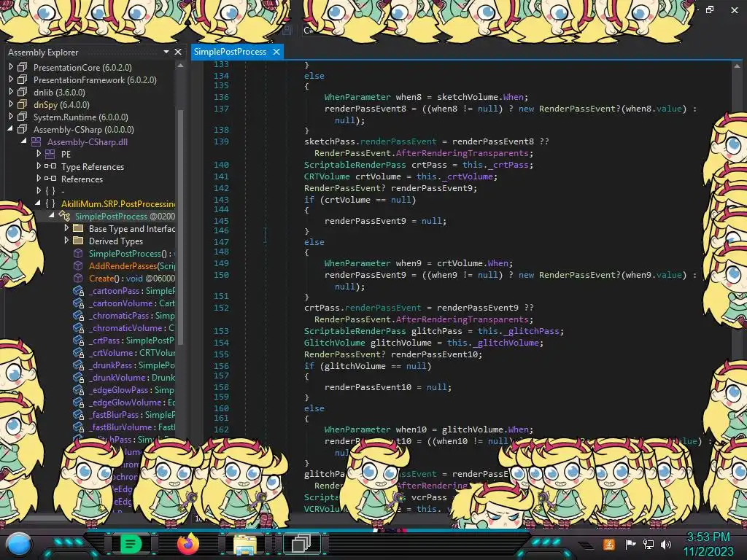Viewport: 747px width, 560px height.
Task: Click the Base Type and Interfaces folder icon
Action: (78, 228)
